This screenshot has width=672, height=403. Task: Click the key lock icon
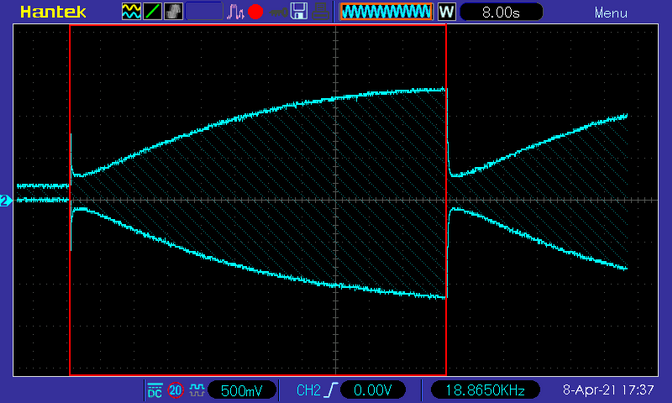coord(279,13)
